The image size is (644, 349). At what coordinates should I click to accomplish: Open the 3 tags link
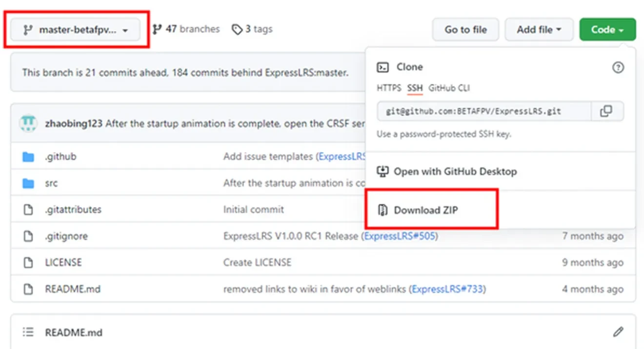[x=252, y=29]
